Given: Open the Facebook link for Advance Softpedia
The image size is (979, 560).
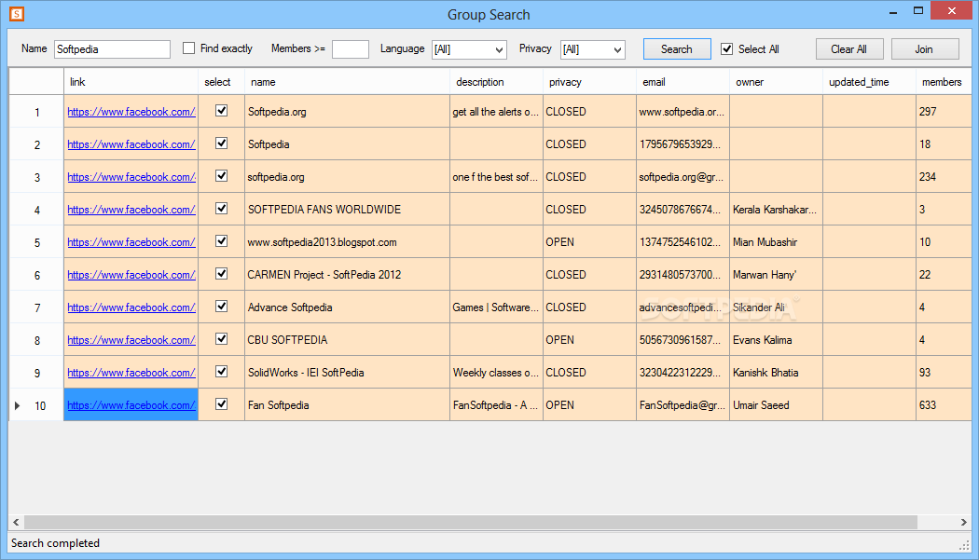Looking at the screenshot, I should pyautogui.click(x=131, y=307).
